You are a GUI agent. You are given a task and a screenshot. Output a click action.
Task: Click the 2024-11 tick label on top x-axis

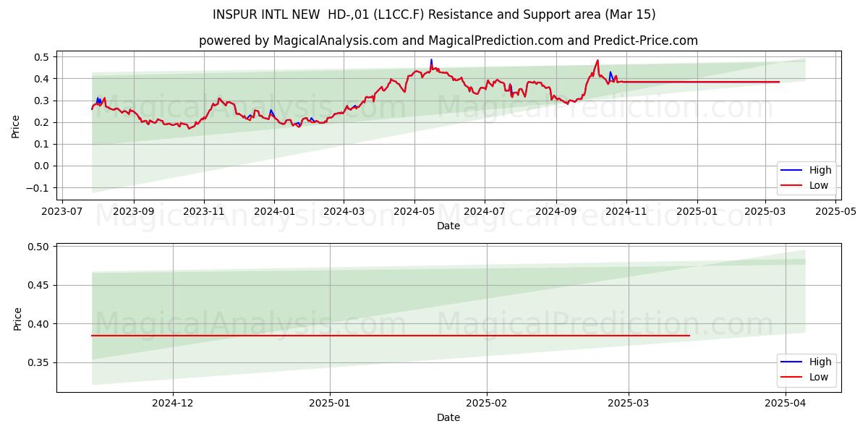tap(626, 213)
